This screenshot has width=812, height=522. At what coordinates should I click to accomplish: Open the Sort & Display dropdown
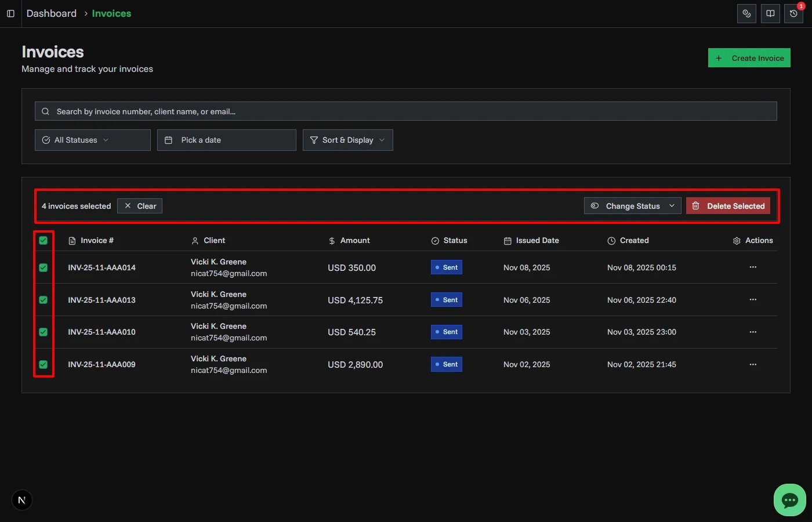pos(347,140)
